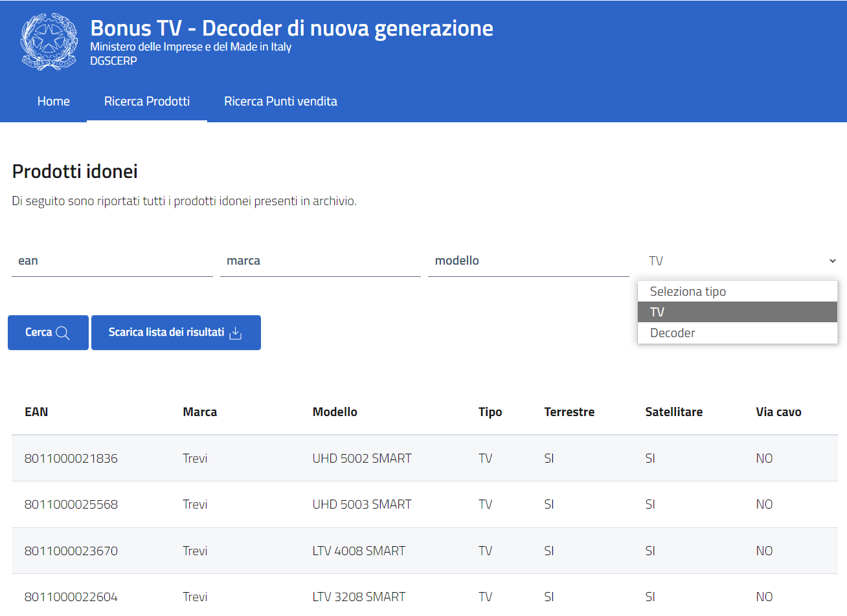Open the product type dropdown chevron
Image resolution: width=847 pixels, height=616 pixels.
[832, 261]
